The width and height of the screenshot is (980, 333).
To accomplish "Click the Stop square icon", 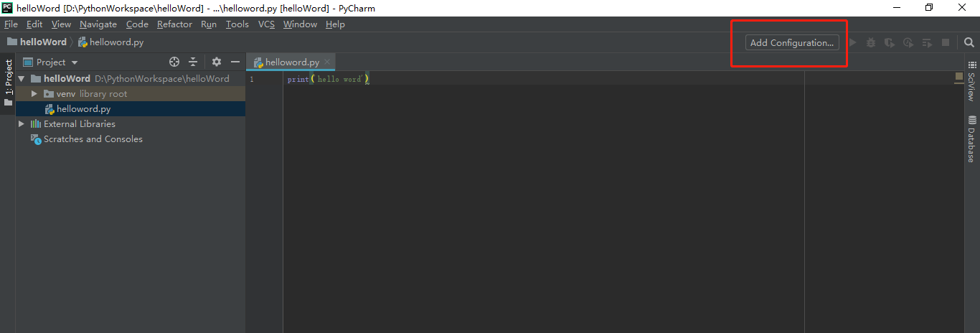I will coord(946,42).
